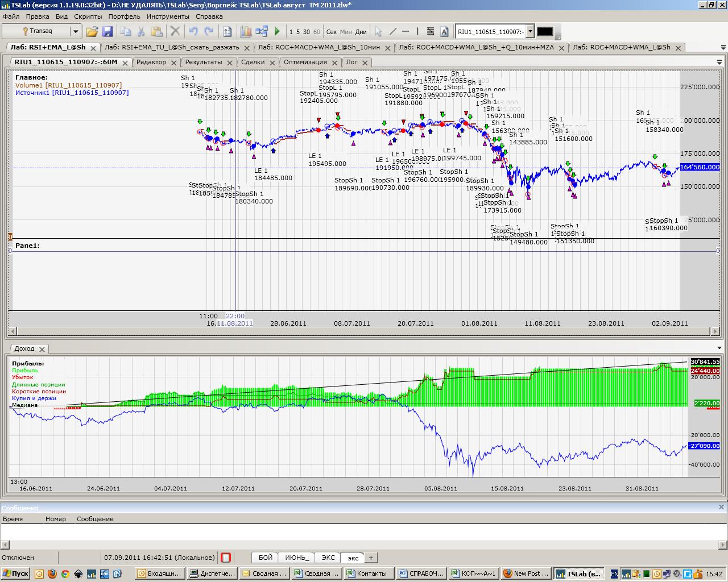Click the bar chart toolbar icon
Viewport: 728px width, 582px height.
click(246, 32)
